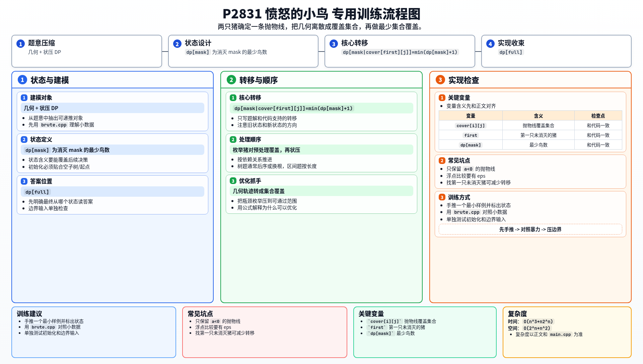This screenshot has height=364, width=643.
Task: Click the main.cpp chip in 复杂度 card
Action: click(560, 335)
